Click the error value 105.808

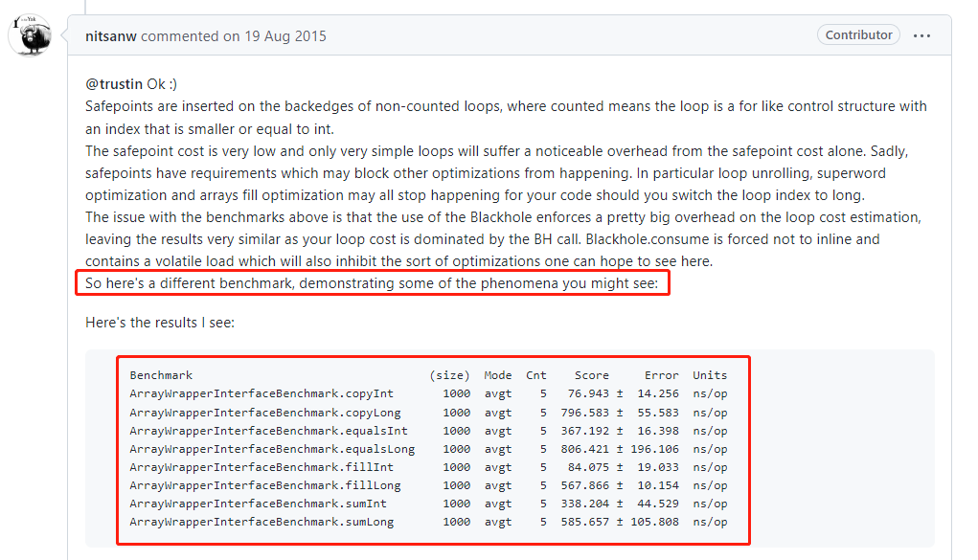click(654, 522)
